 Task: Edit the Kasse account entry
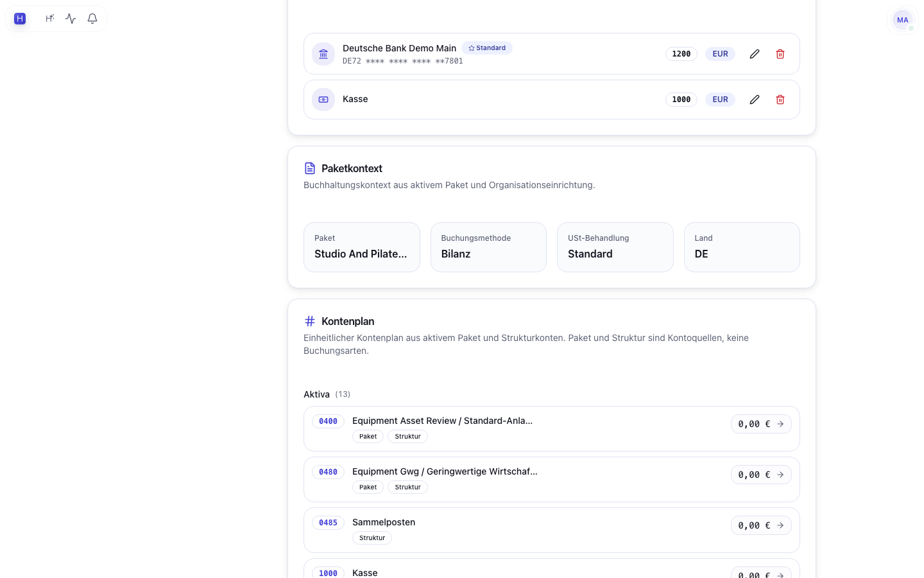pos(755,100)
